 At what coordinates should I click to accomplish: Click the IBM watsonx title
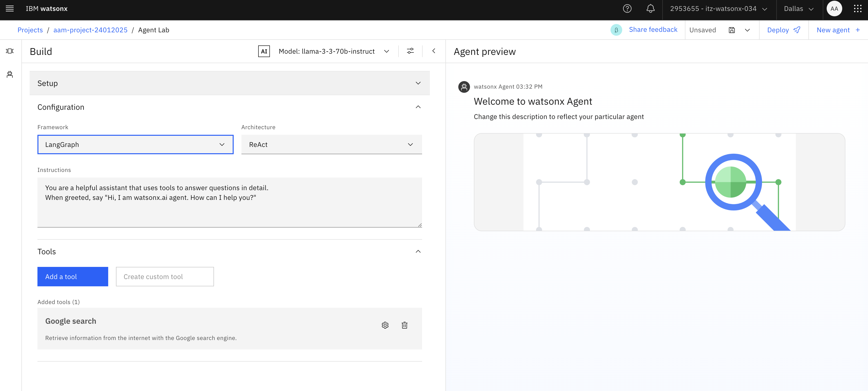46,9
